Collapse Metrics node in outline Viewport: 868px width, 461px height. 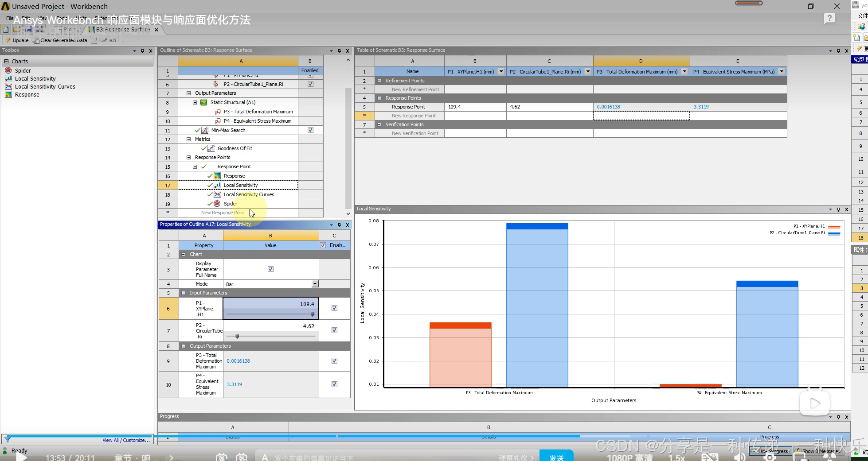click(x=188, y=139)
